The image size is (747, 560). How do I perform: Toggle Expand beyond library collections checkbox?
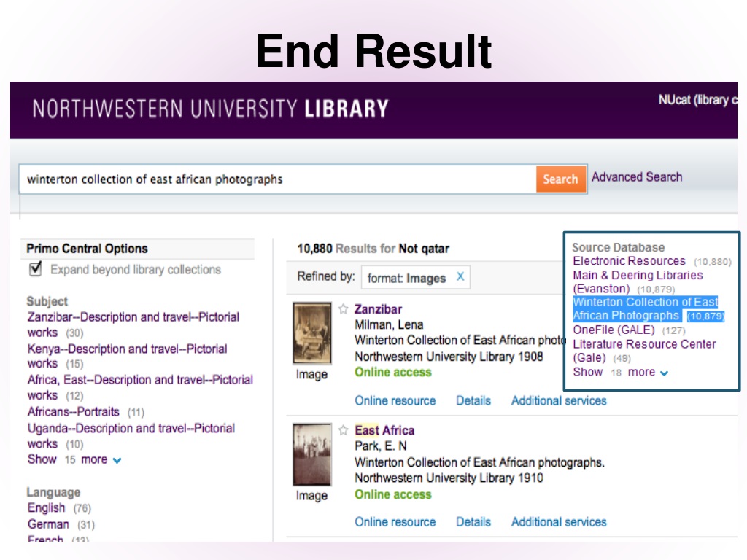point(36,269)
